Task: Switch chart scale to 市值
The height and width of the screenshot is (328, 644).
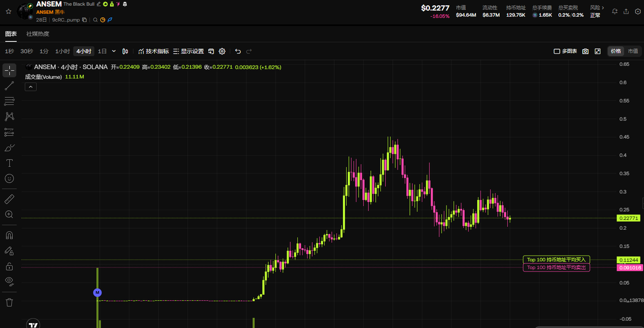Action: point(633,51)
